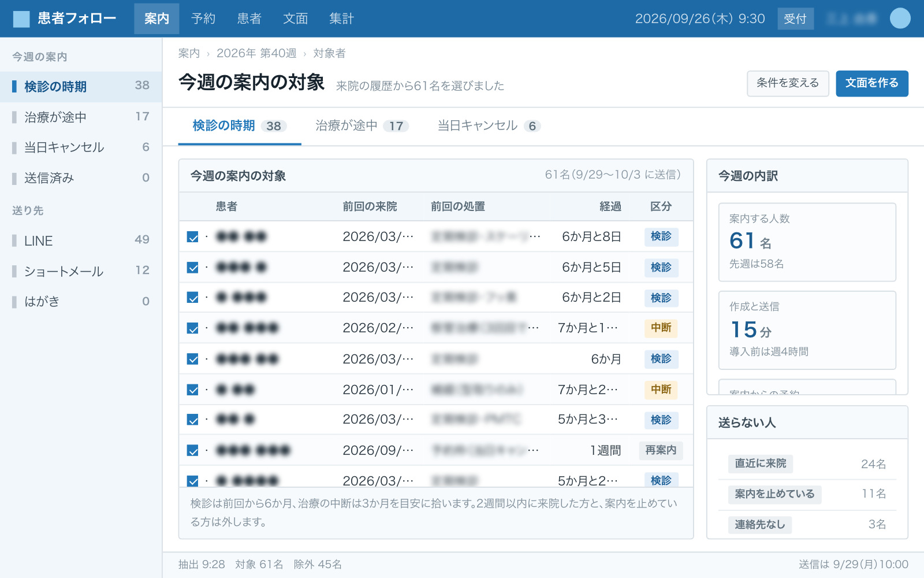Click the 区分 column header
Viewport: 924px width, 578px height.
(x=661, y=206)
